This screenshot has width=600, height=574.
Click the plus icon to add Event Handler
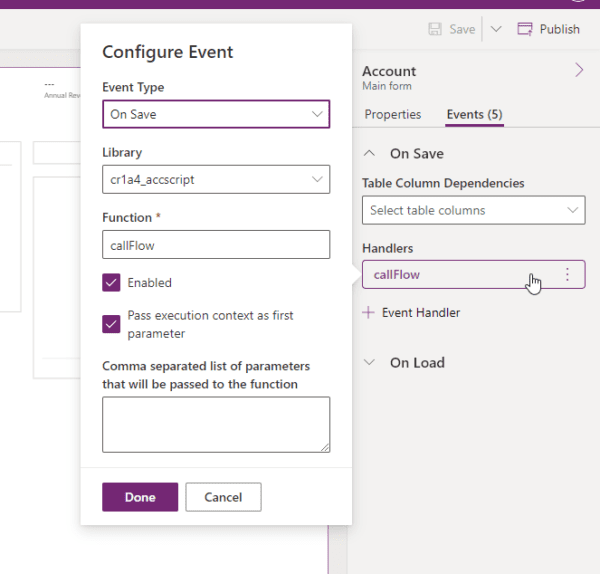point(368,313)
